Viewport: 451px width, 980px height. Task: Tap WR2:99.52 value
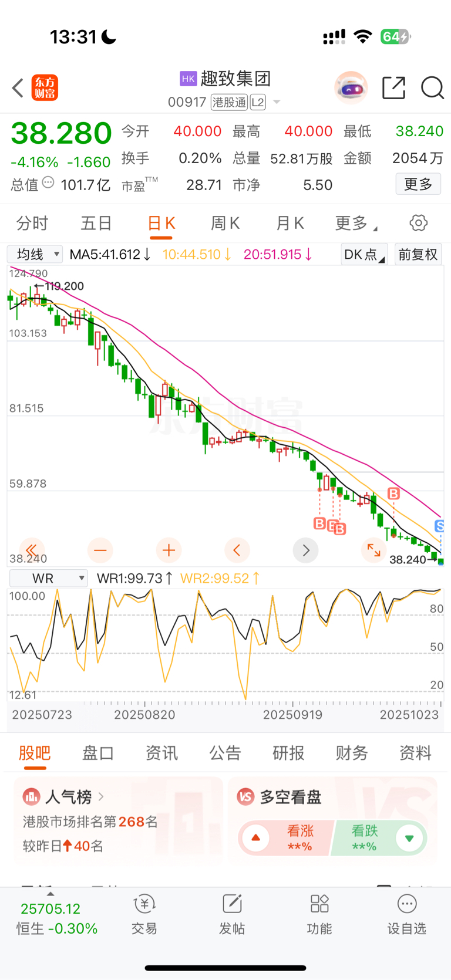point(220,579)
